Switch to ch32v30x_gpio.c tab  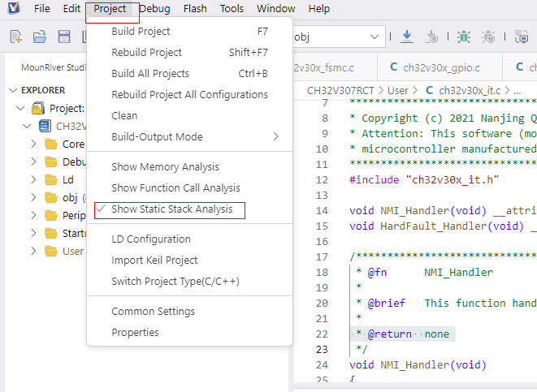click(440, 67)
